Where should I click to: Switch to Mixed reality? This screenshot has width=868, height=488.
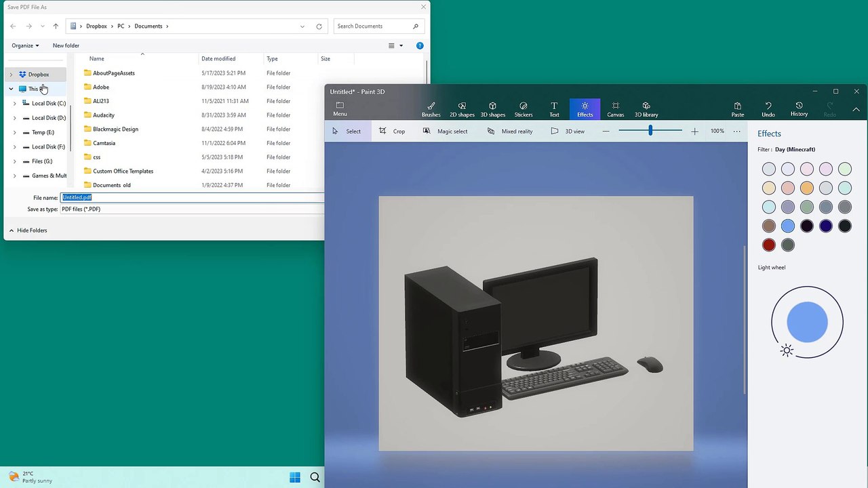point(510,131)
